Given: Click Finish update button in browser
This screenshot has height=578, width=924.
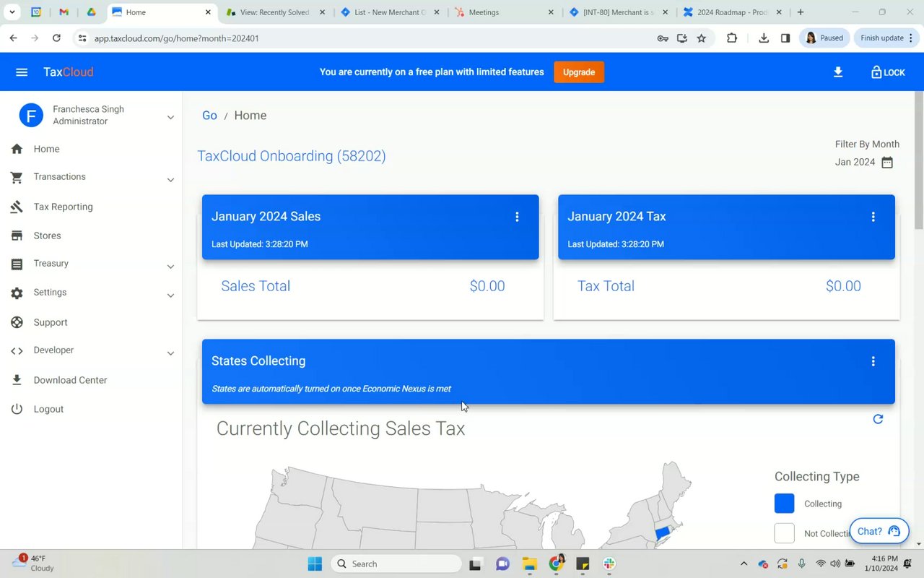Looking at the screenshot, I should pyautogui.click(x=886, y=38).
